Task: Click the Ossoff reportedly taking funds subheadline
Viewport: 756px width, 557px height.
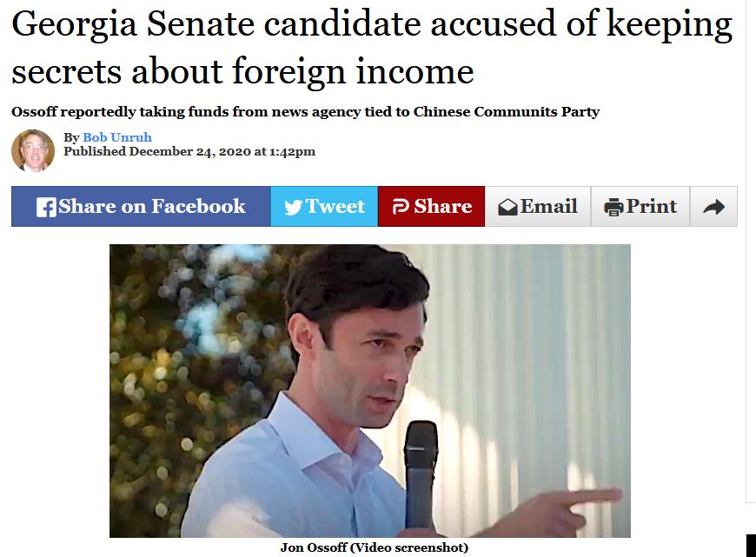Action: tap(305, 112)
